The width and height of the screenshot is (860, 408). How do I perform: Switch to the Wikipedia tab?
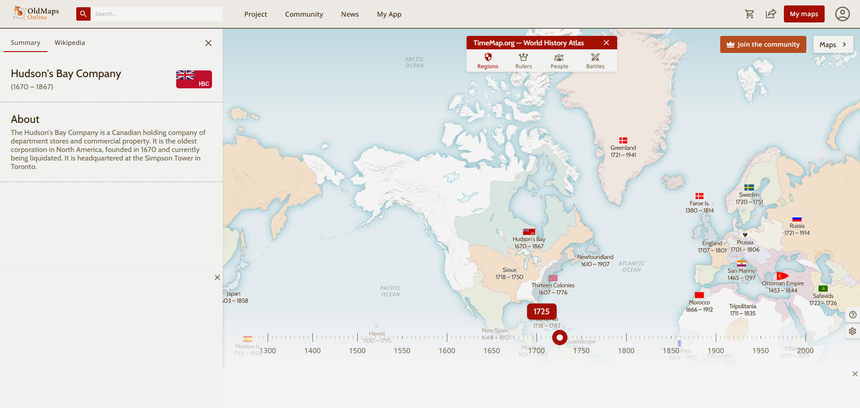click(69, 43)
